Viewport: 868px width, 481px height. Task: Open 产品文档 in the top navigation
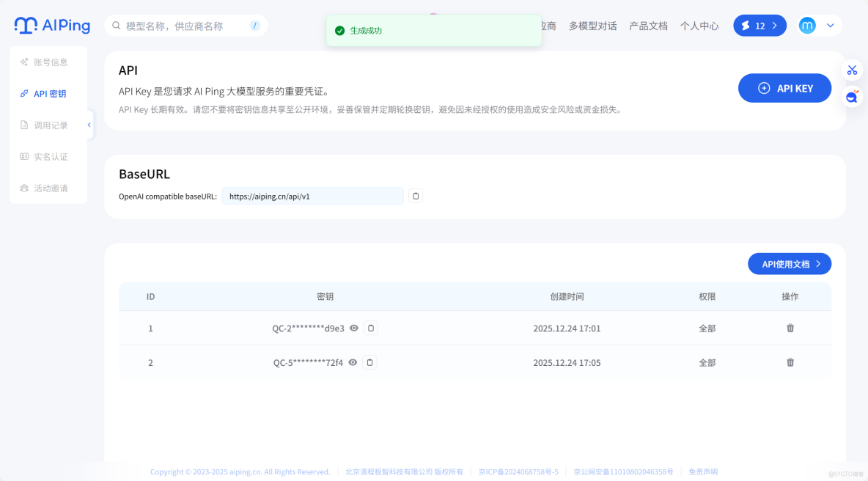click(648, 25)
